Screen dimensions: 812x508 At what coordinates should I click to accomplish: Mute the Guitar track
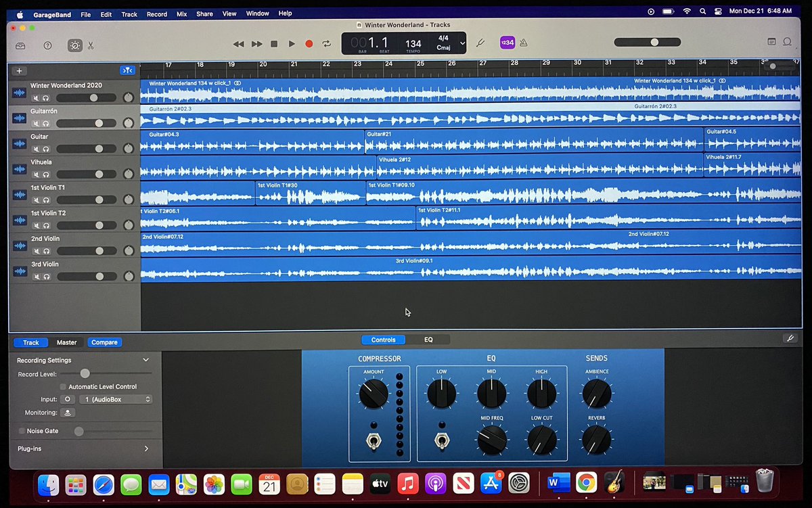click(37, 149)
